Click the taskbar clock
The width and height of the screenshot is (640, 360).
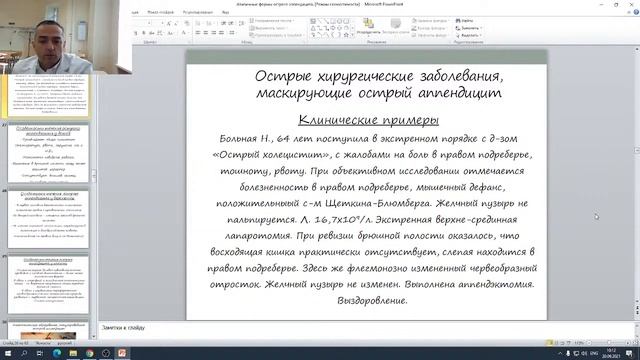coord(611,353)
